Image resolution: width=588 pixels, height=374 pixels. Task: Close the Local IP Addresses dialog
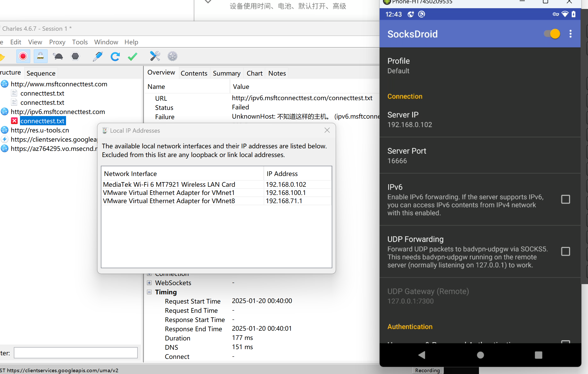[327, 130]
